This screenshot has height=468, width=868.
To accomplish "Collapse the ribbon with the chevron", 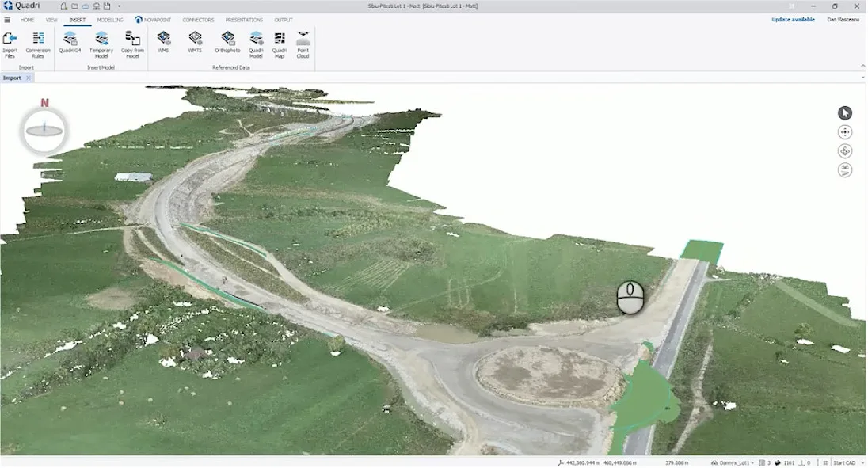I will tap(862, 67).
